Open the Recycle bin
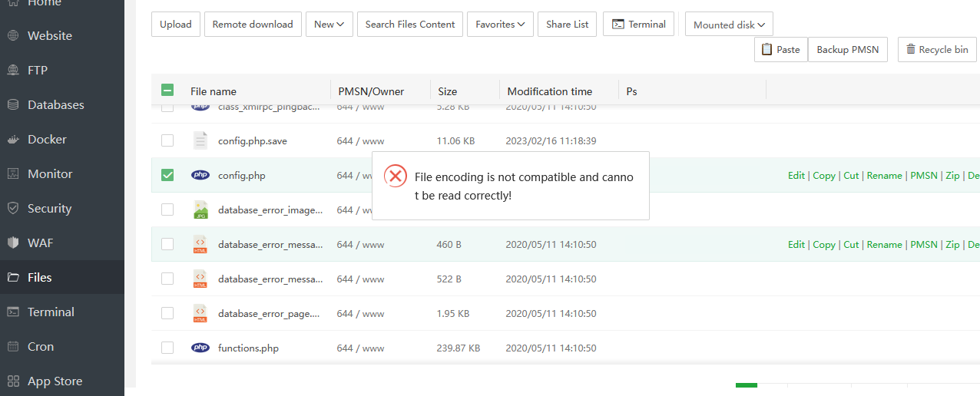Image resolution: width=980 pixels, height=396 pixels. pos(936,49)
